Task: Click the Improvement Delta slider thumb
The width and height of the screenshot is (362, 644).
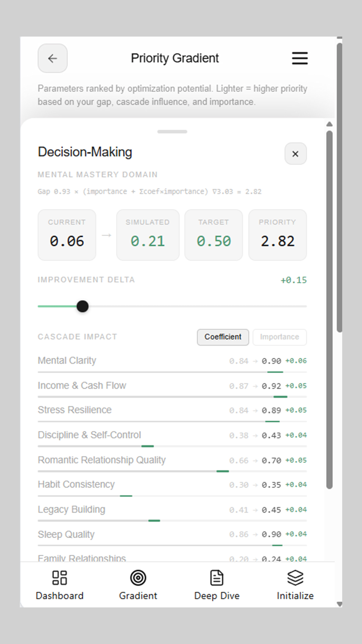Action: [x=82, y=306]
